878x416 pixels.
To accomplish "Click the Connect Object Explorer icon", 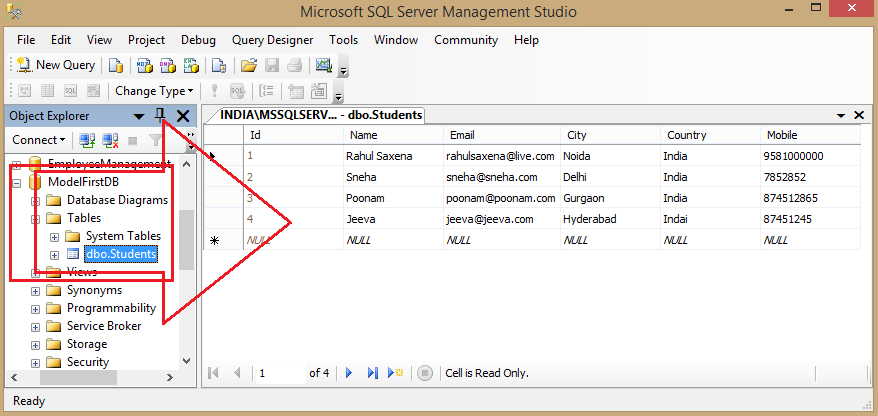I will coord(87,140).
